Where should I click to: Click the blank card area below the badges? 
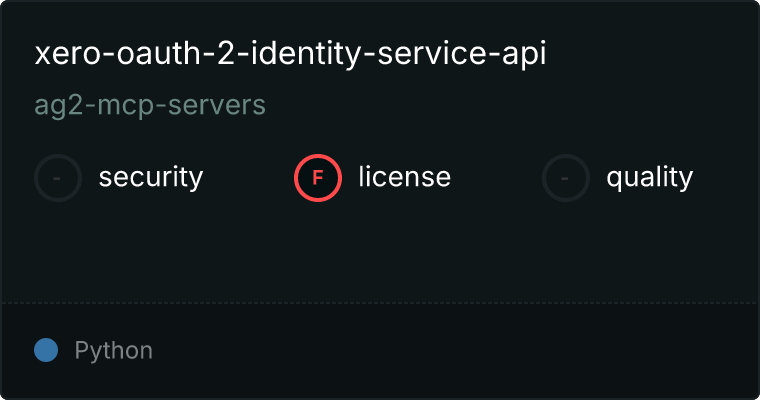(x=380, y=250)
